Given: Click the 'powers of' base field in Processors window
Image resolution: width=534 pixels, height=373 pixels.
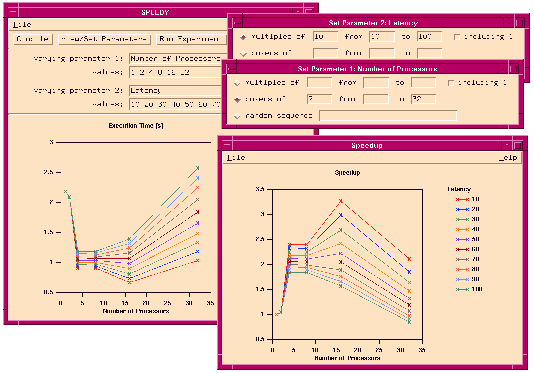Looking at the screenshot, I should [x=319, y=99].
